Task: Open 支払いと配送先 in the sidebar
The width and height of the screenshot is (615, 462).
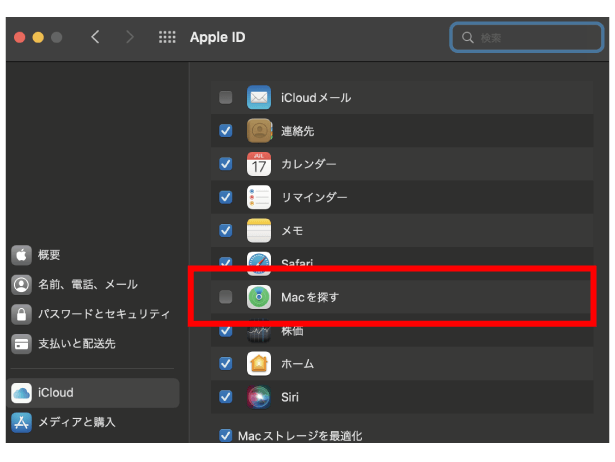Action: tap(76, 344)
